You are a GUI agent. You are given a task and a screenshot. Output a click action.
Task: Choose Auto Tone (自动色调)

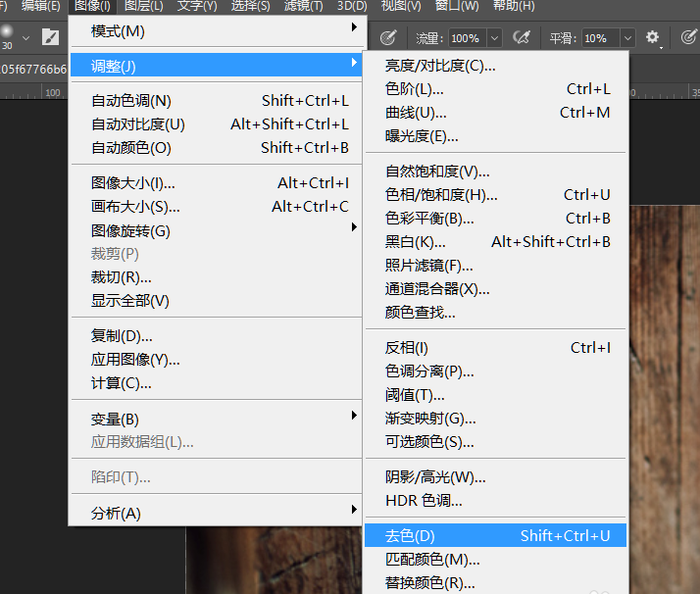tap(217, 101)
